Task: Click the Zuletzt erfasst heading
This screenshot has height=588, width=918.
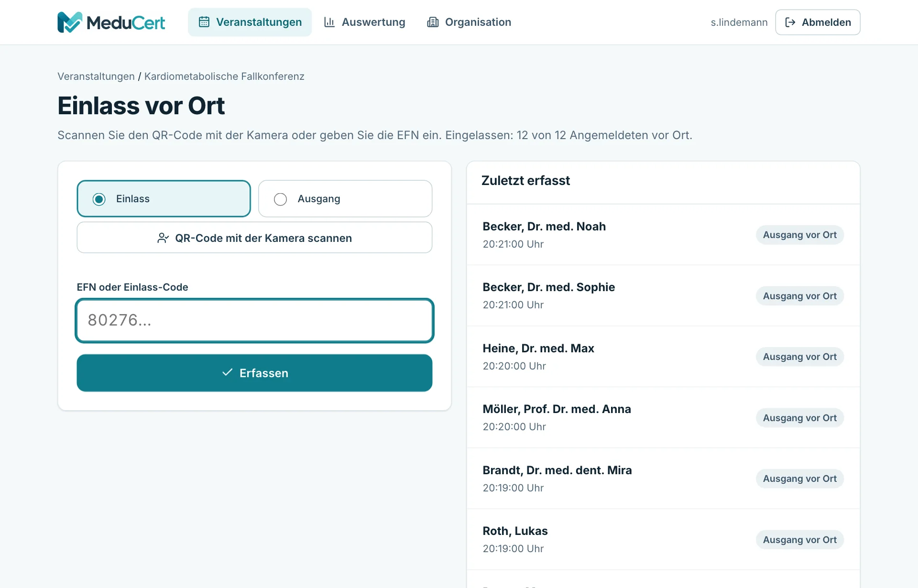Action: tap(525, 181)
